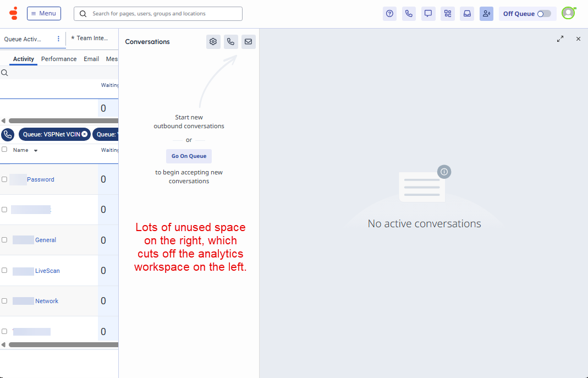Select the Queue Activity workspace tab
This screenshot has width=588, height=378.
click(x=23, y=39)
